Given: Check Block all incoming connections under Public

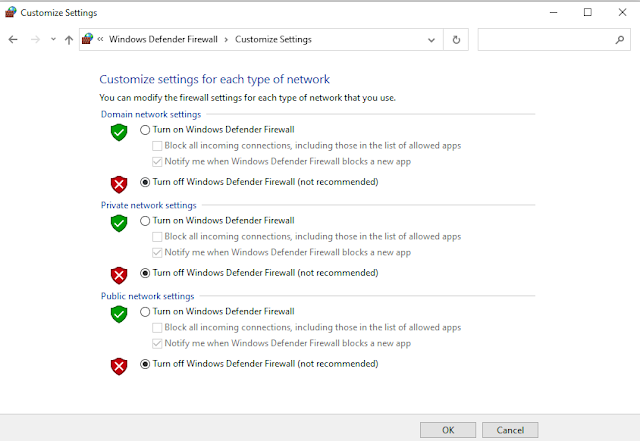Looking at the screenshot, I should [157, 328].
